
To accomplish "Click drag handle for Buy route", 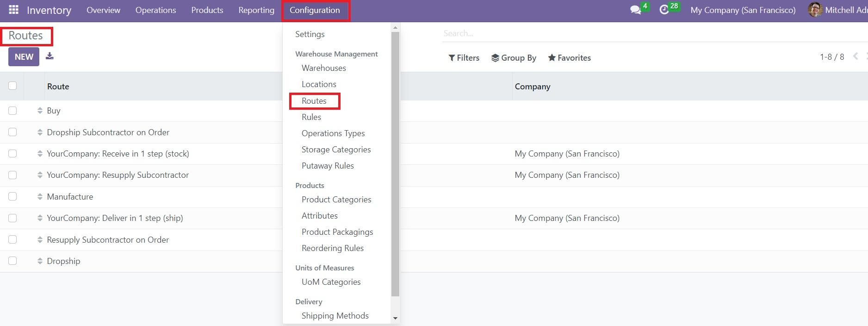I will pyautogui.click(x=40, y=111).
